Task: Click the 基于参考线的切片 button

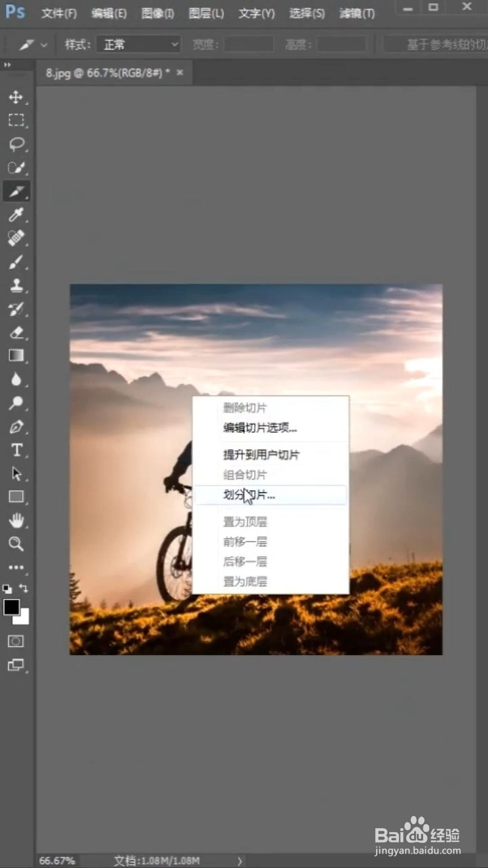Action: (435, 45)
